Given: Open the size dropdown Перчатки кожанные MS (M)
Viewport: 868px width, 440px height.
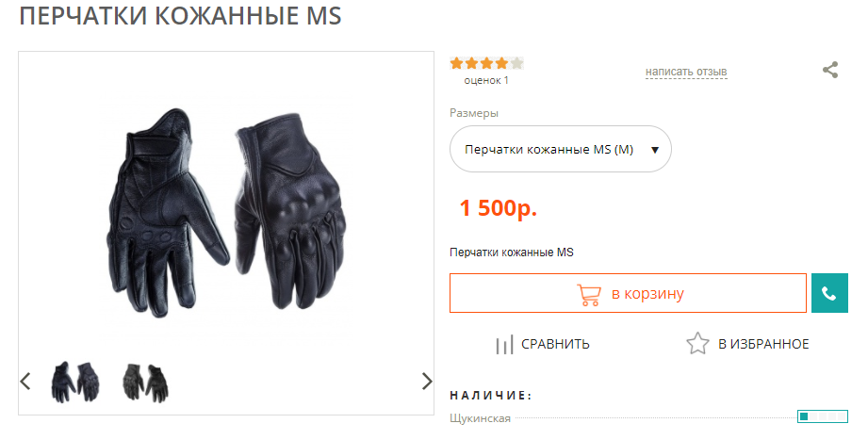Looking at the screenshot, I should (x=560, y=150).
